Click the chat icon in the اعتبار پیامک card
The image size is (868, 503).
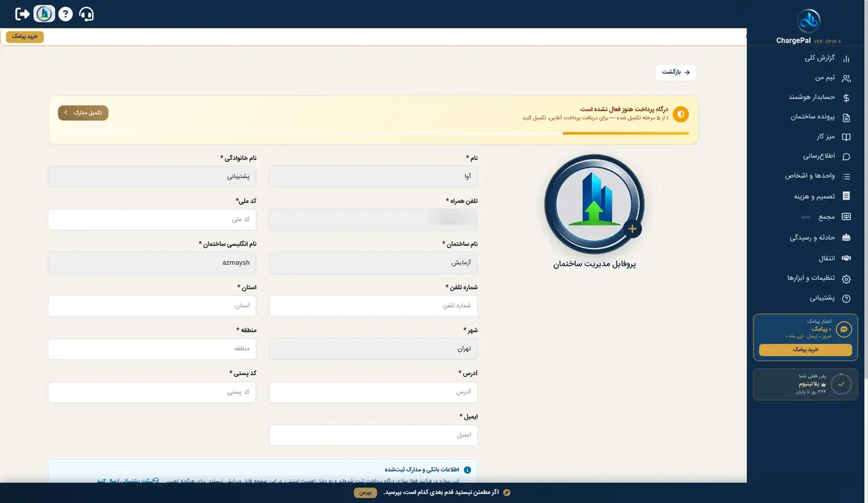(844, 329)
